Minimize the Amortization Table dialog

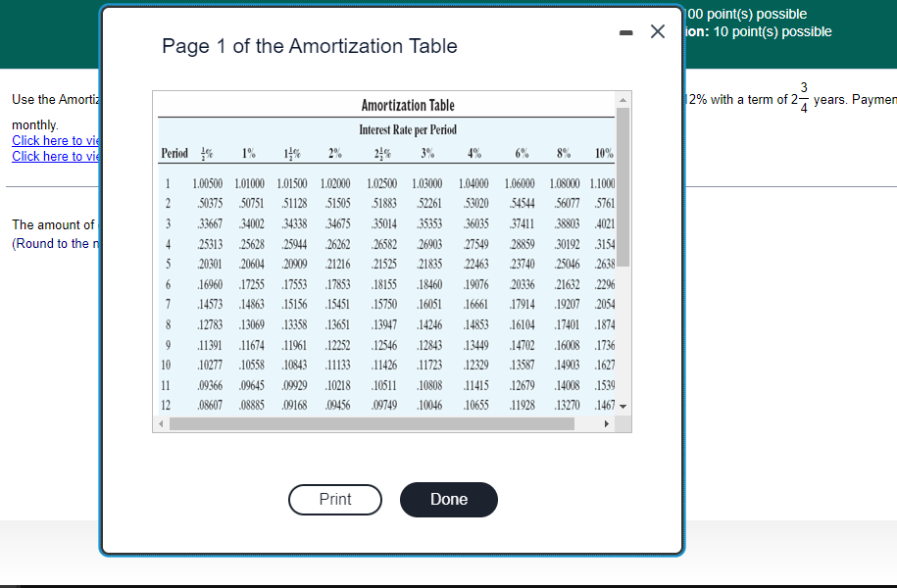click(625, 31)
